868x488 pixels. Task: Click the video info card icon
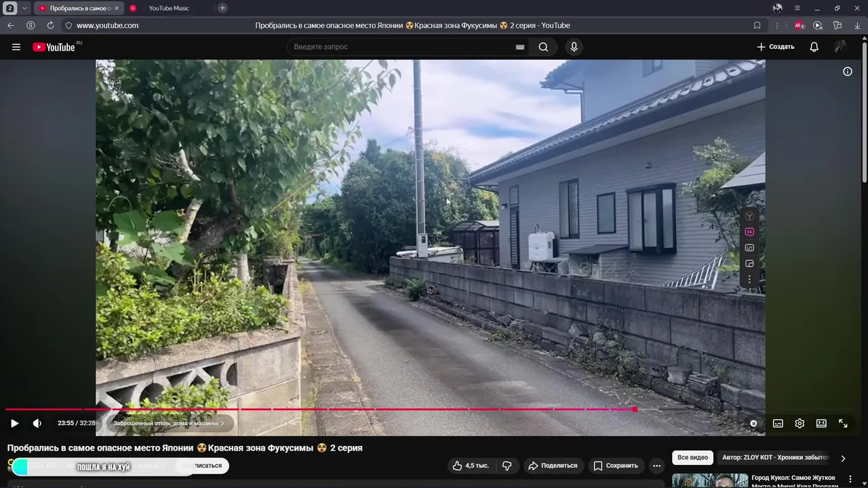tap(848, 71)
